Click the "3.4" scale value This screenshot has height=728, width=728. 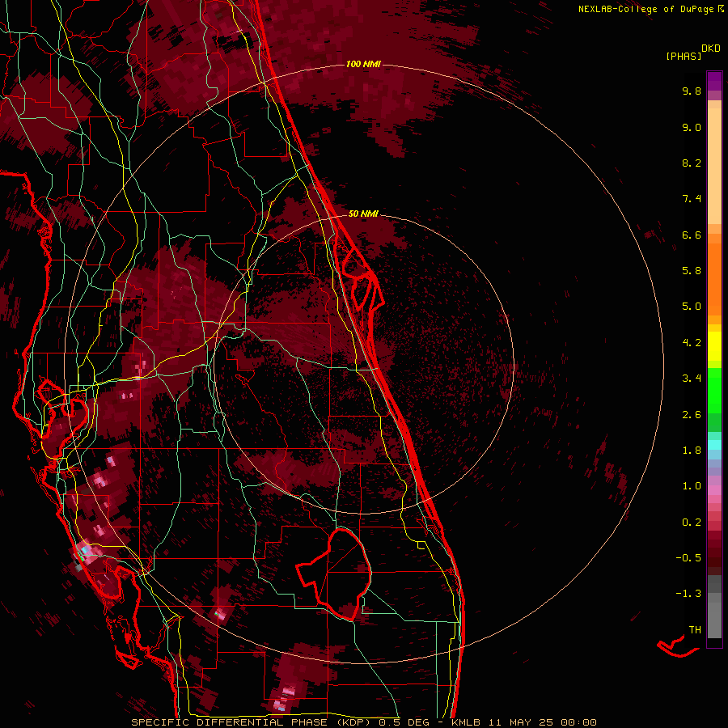(x=692, y=379)
